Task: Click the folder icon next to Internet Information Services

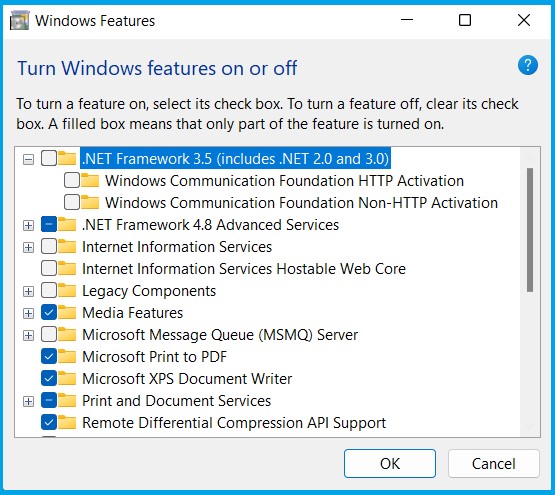Action: [67, 247]
